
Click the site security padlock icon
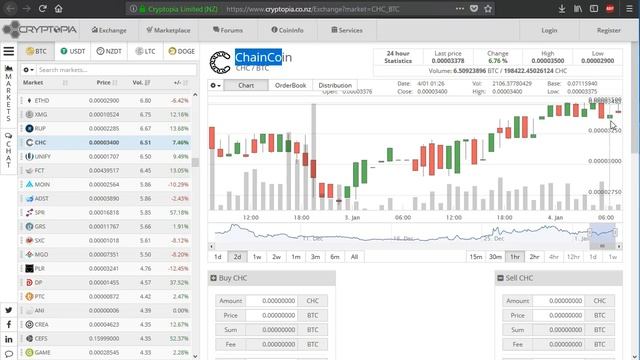142,9
